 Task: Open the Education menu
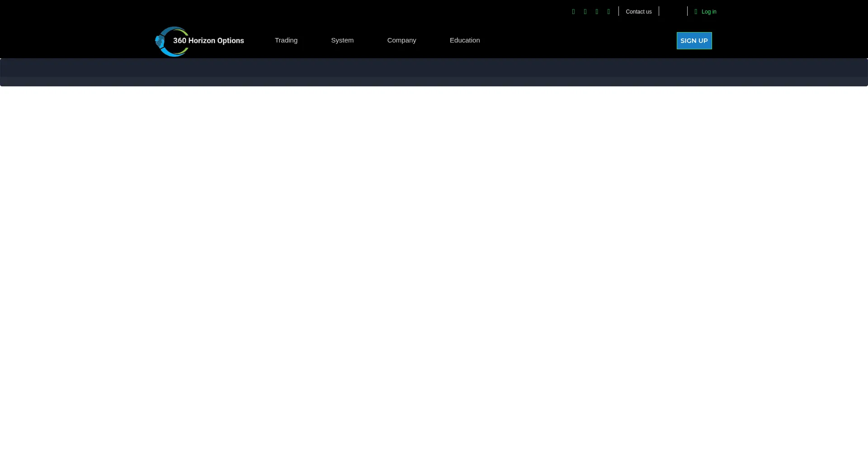465,40
